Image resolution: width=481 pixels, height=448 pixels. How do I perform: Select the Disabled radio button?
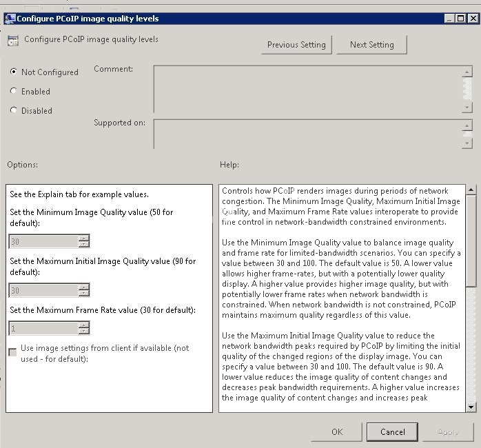[13, 110]
